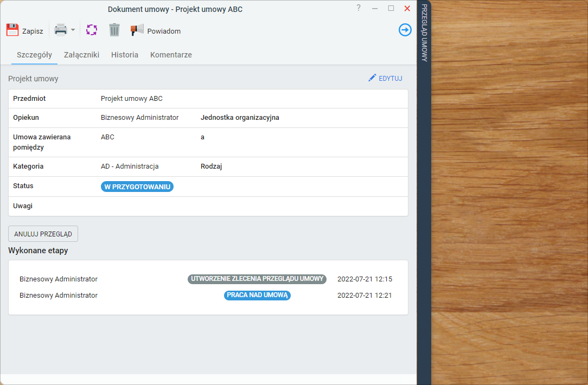Click the ANULUJ PRZEGLĄD button
588x385 pixels.
point(43,234)
